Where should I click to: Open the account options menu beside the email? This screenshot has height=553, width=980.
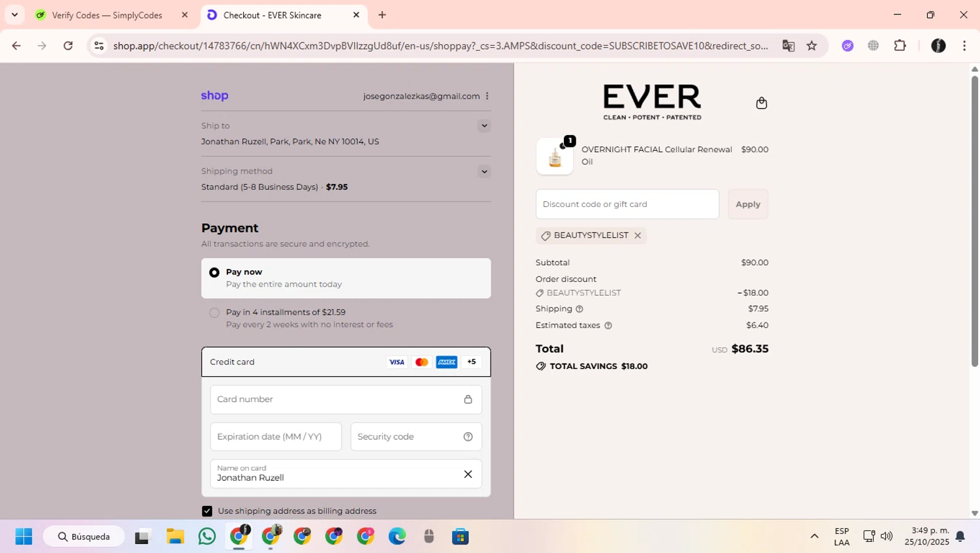click(487, 96)
